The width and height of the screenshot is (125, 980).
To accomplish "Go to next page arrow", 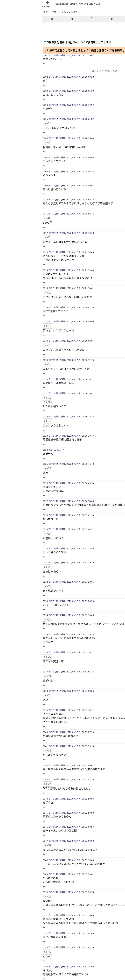I will 112,19.
